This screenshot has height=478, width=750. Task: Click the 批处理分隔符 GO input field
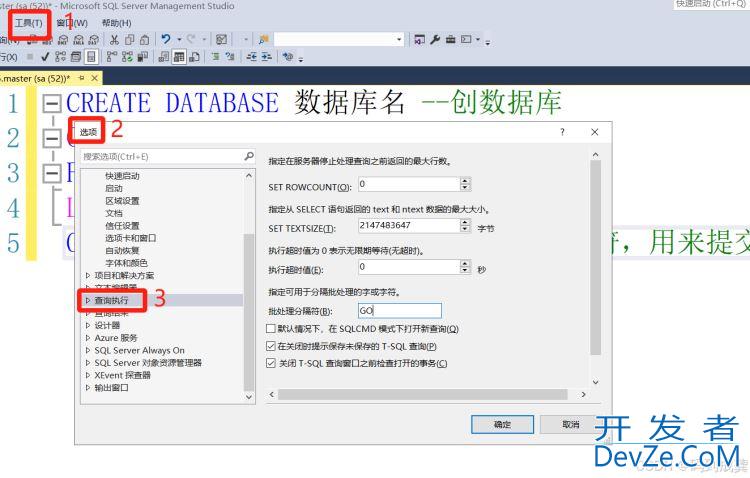[399, 311]
